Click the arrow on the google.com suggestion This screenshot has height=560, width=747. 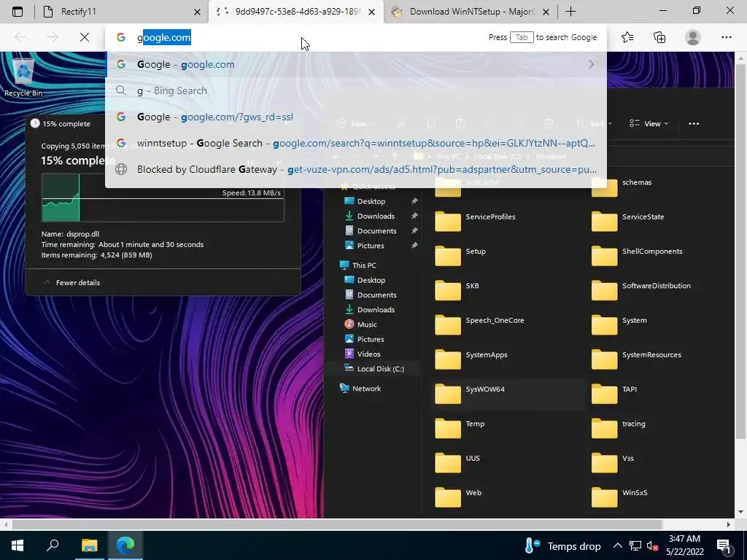click(x=591, y=64)
